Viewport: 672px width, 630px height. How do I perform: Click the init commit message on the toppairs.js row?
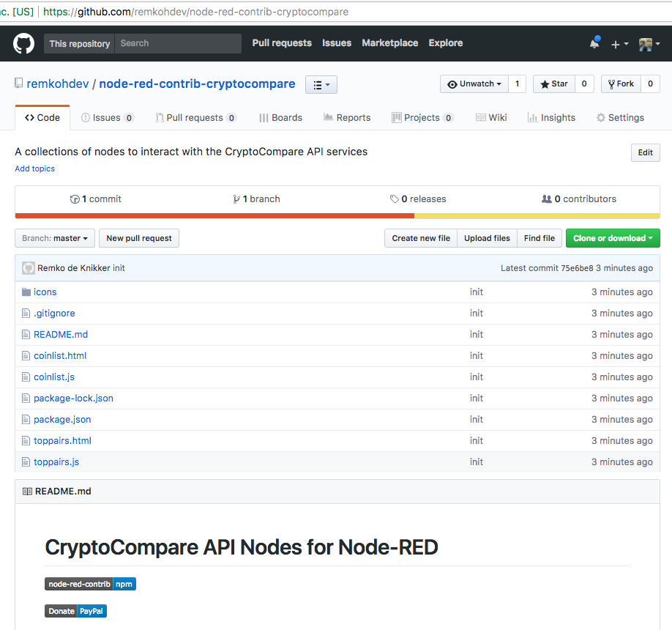[x=476, y=462]
